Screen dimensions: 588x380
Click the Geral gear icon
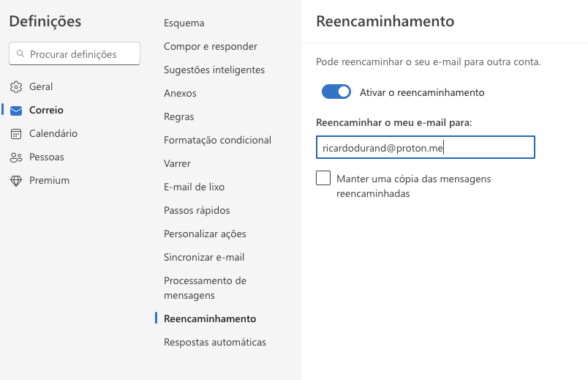click(x=16, y=86)
